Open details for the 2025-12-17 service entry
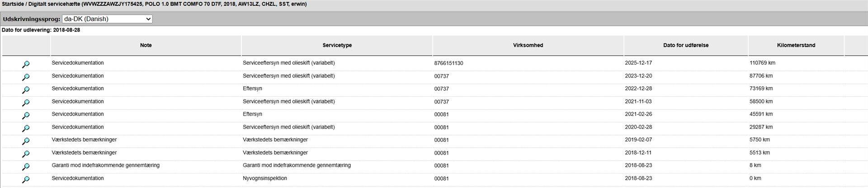This screenshot has height=188, width=868. (x=26, y=65)
